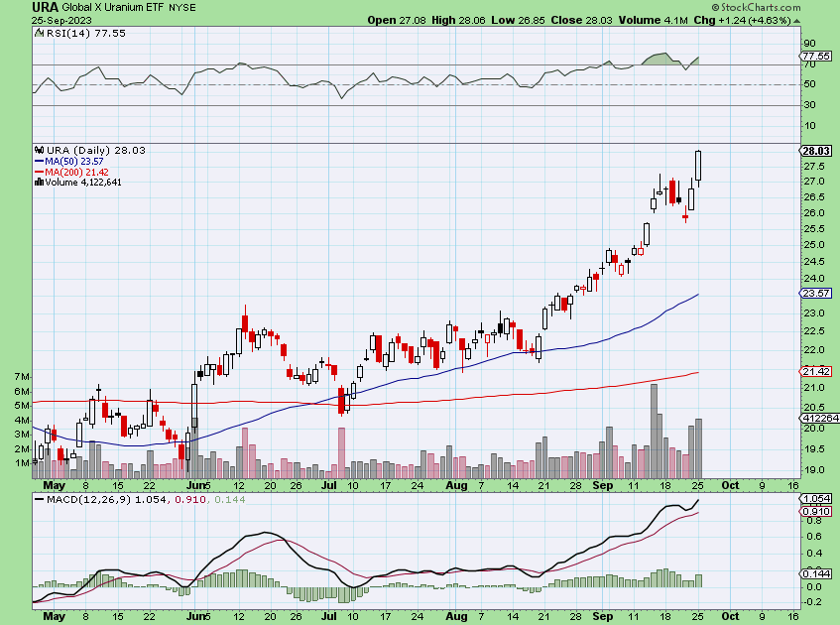
Task: Click the -0.2 label on the MACD scale
Action: [x=813, y=602]
